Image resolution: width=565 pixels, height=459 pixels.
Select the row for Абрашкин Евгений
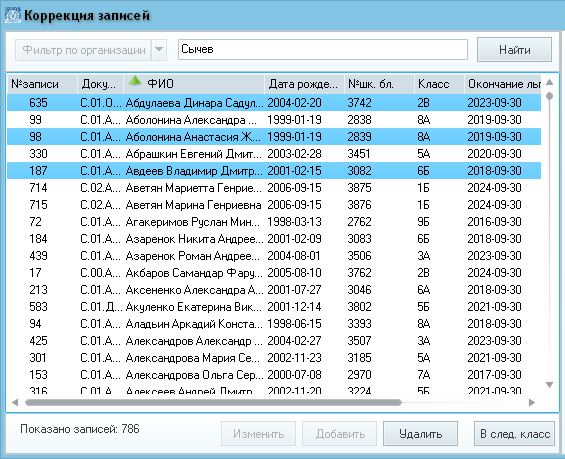[274, 154]
